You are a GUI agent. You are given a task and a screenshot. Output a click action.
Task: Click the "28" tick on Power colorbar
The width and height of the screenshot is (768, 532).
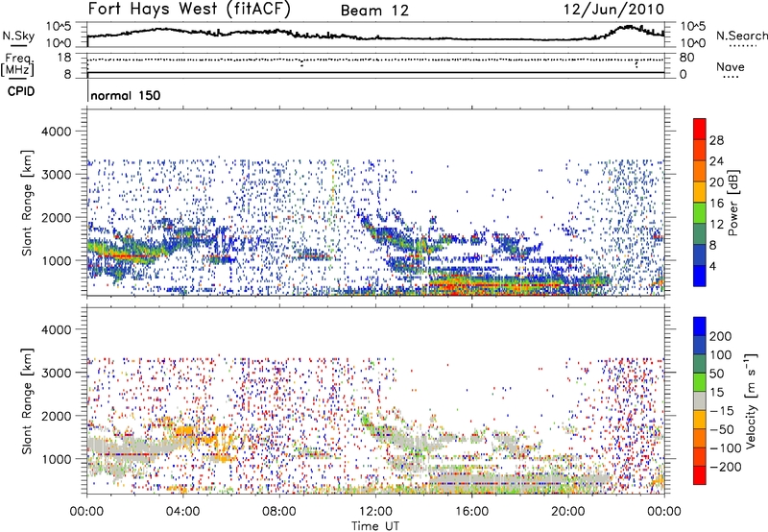716,140
